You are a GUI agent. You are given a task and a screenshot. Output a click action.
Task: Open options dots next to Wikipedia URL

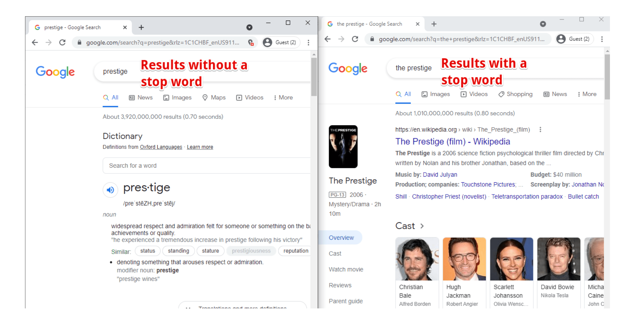[540, 130]
